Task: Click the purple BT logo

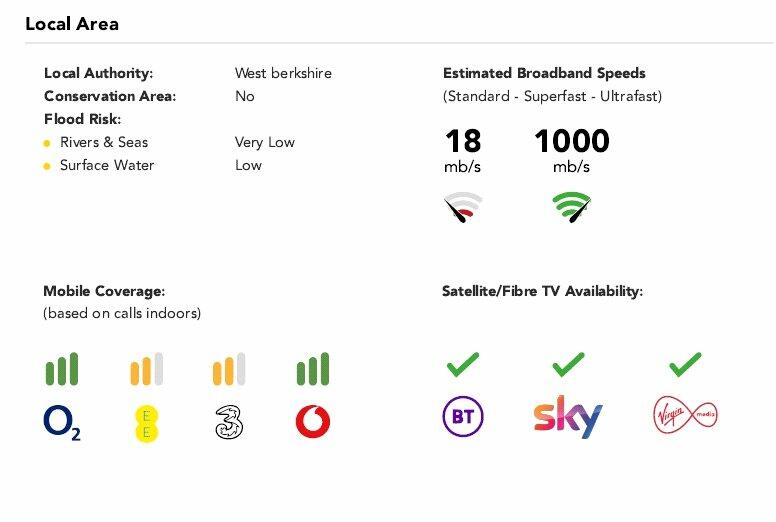Action: click(463, 416)
